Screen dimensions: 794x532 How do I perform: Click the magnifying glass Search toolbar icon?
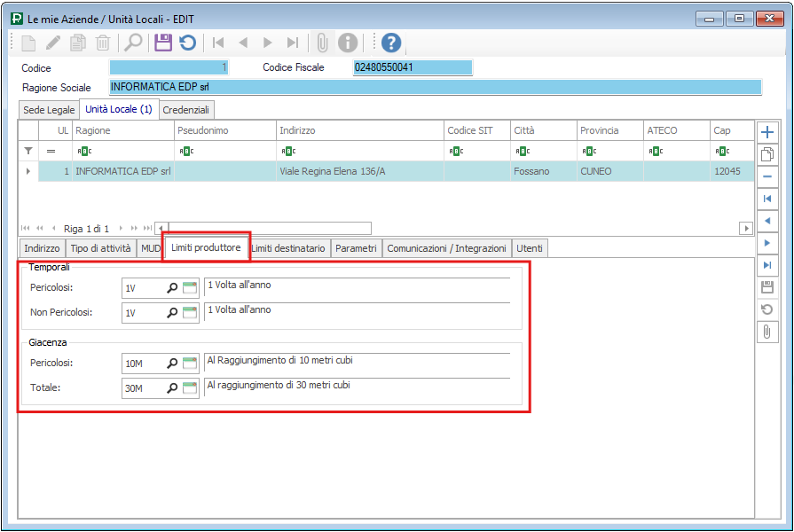pos(133,43)
